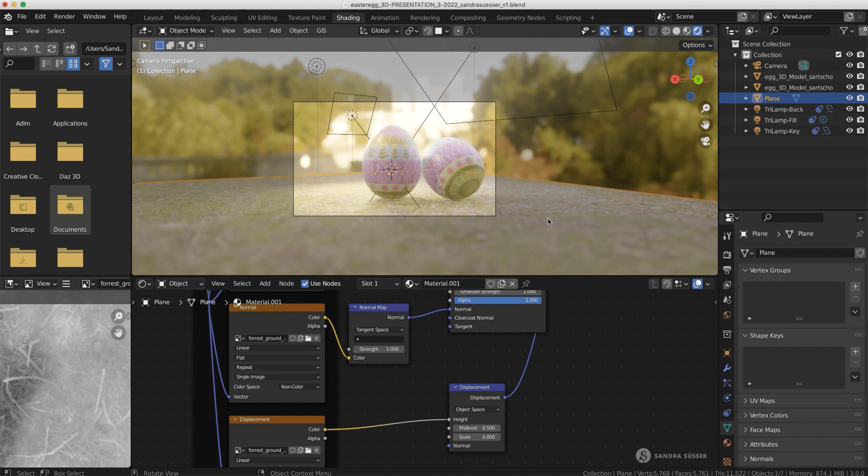Screen dimensions: 868x476
Task: Click the pan hand gizmo in viewport
Action: coord(705,125)
